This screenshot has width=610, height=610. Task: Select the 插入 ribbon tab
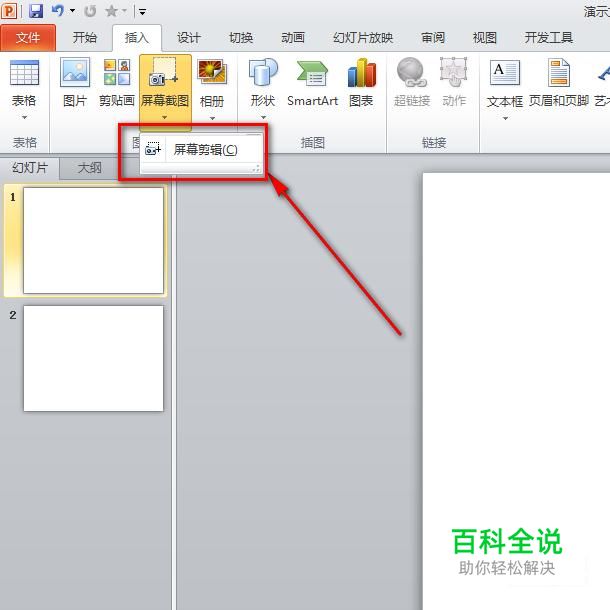[137, 38]
